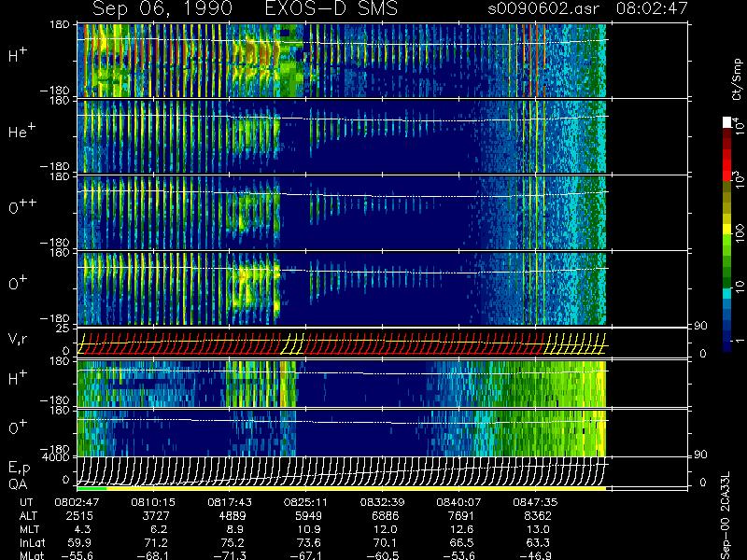Click the ALT value "2515"

pyautogui.click(x=79, y=516)
